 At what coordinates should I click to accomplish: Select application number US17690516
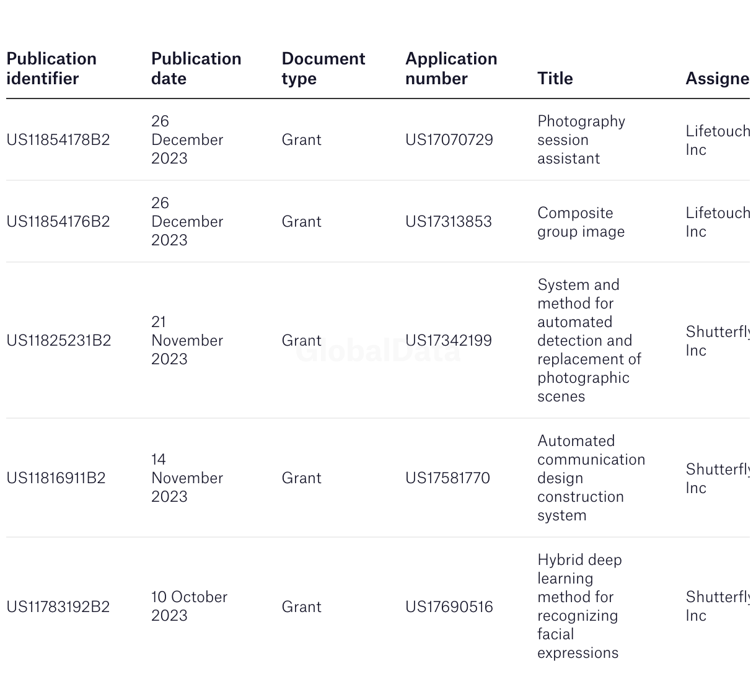pos(449,607)
